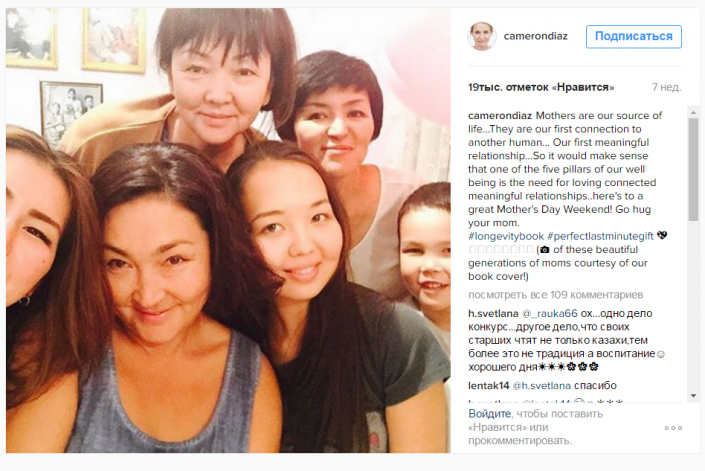Open camerondiaz username in the post header
705x471 pixels.
535,36
